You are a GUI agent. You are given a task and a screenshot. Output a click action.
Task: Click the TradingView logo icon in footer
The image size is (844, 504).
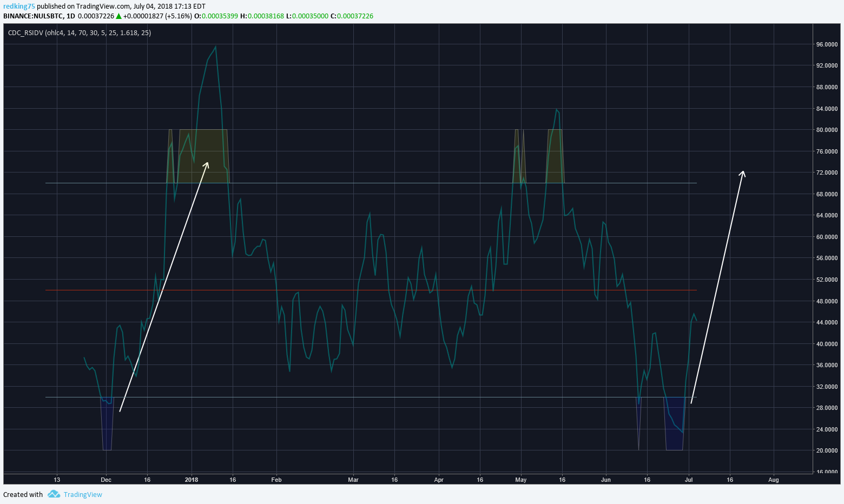pos(54,494)
